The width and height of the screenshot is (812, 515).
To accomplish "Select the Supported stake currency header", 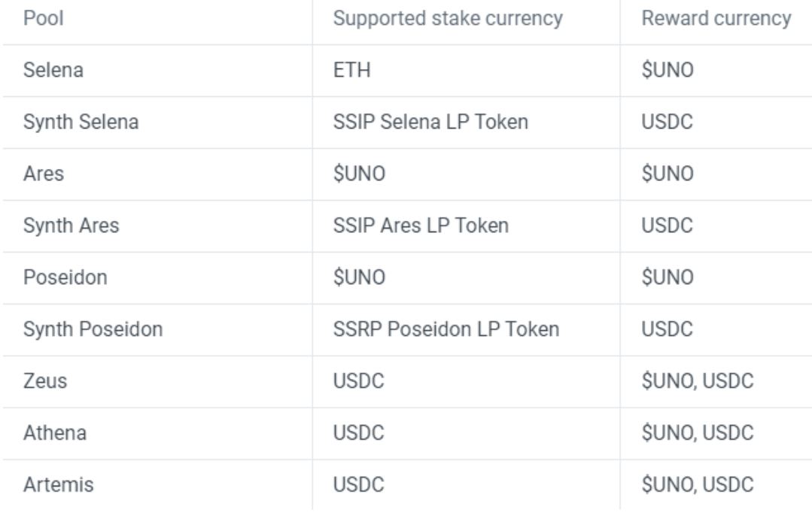I will 448,19.
